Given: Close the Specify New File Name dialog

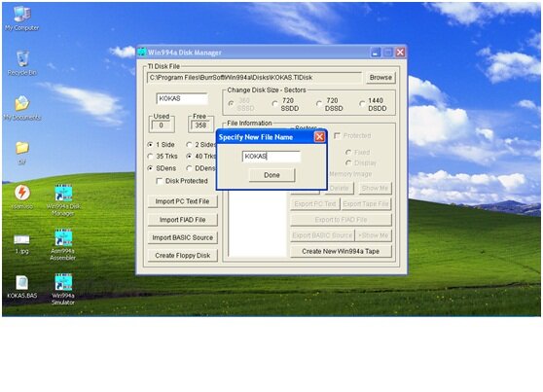Looking at the screenshot, I should (x=319, y=137).
